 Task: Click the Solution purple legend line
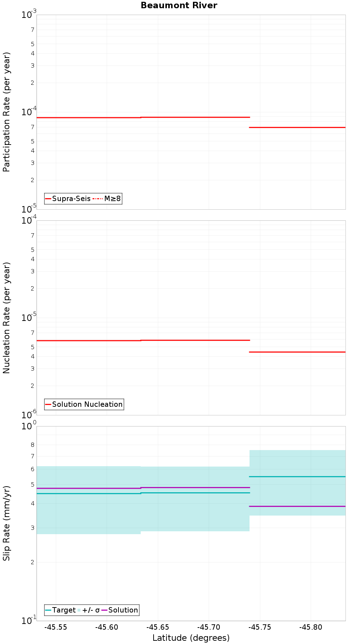[105, 610]
